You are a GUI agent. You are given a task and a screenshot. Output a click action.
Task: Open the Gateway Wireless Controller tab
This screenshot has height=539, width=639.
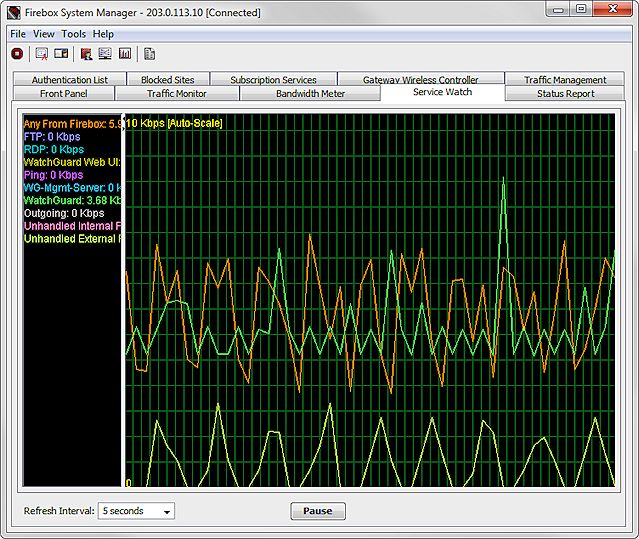[x=420, y=80]
